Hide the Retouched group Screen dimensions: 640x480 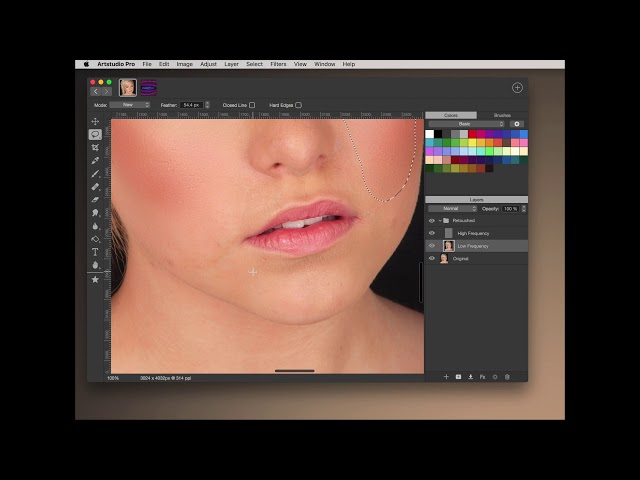431,220
